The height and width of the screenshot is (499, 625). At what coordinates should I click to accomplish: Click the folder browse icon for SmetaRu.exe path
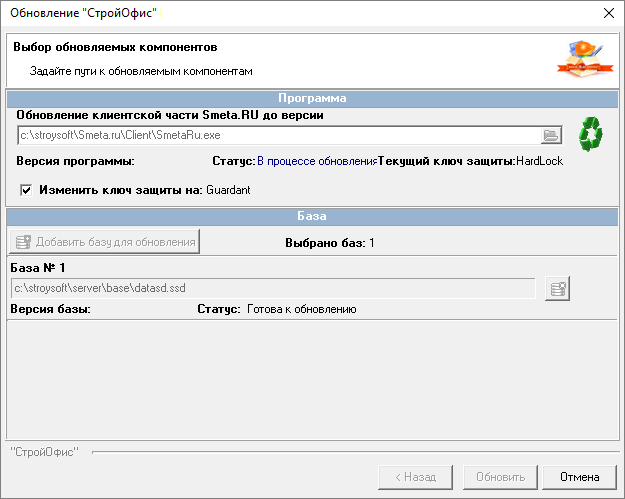pos(551,135)
